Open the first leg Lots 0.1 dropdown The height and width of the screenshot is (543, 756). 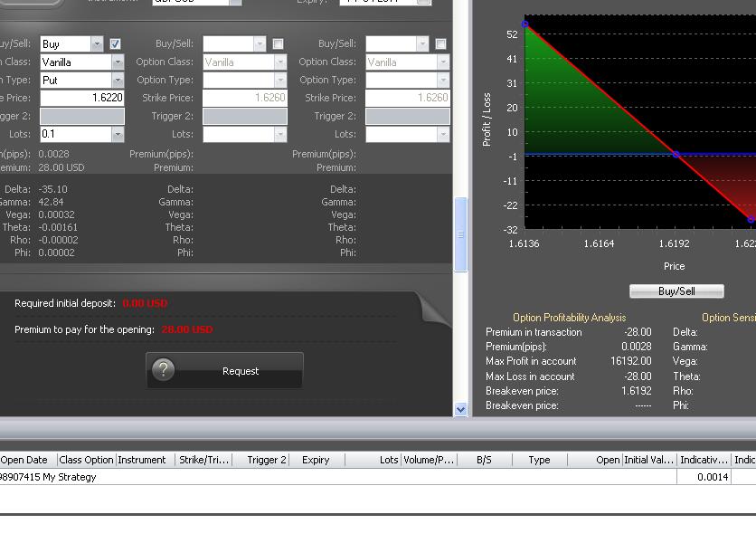pos(118,134)
